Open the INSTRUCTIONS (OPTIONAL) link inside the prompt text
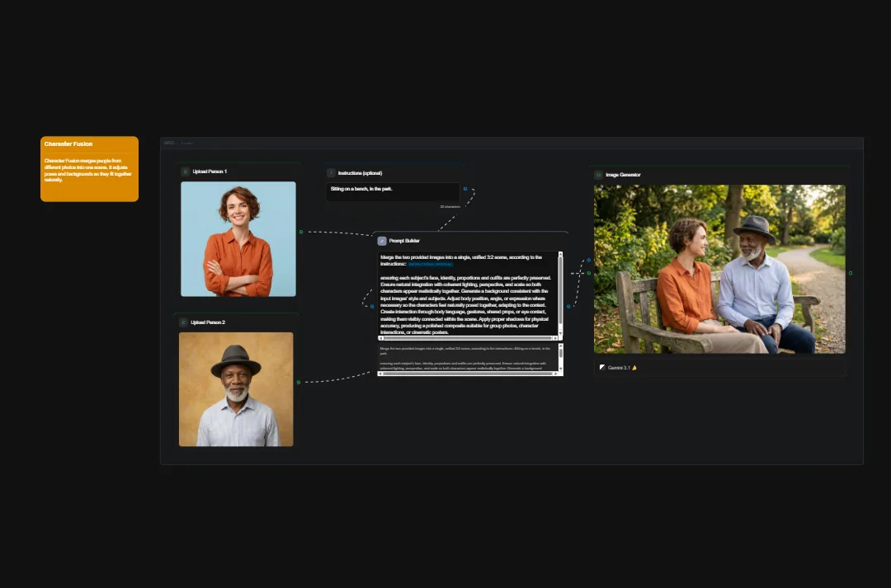Screen dimensions: 891x588 (430, 265)
